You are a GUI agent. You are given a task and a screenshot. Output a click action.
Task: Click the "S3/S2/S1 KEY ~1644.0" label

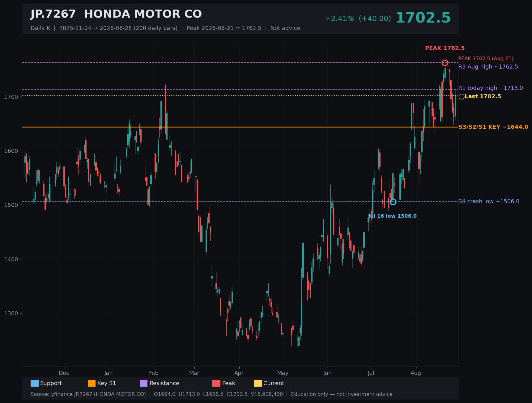pyautogui.click(x=493, y=127)
